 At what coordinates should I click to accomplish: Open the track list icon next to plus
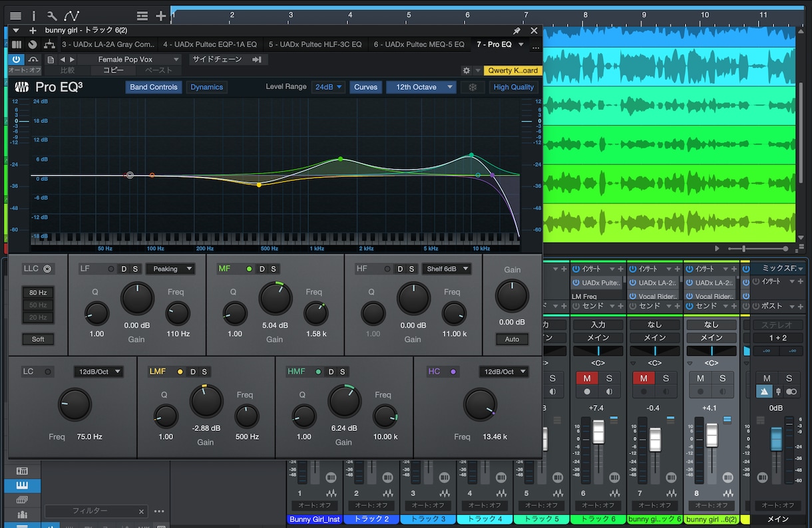coord(142,15)
